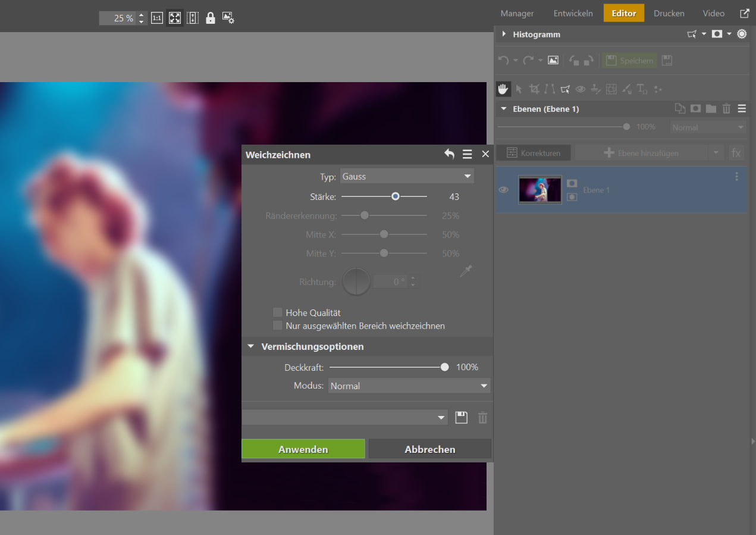
Task: Click the 1:1 actual size zoom icon
Action: tap(157, 18)
